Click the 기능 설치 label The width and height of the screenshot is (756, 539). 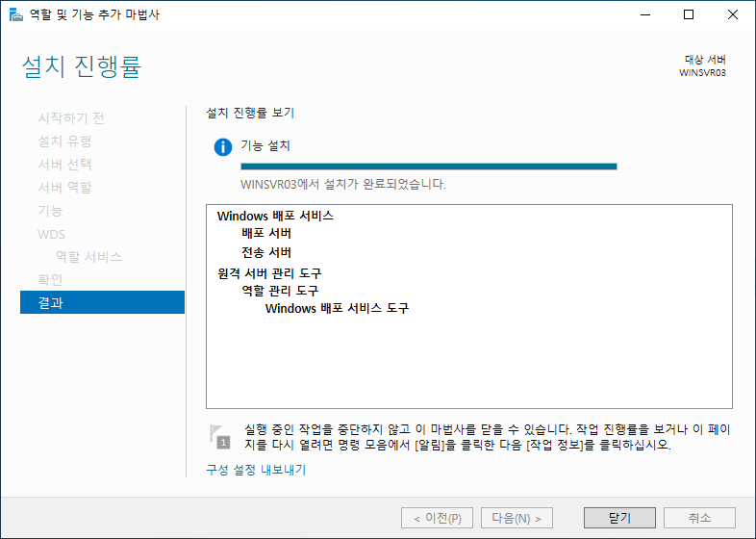tap(265, 145)
